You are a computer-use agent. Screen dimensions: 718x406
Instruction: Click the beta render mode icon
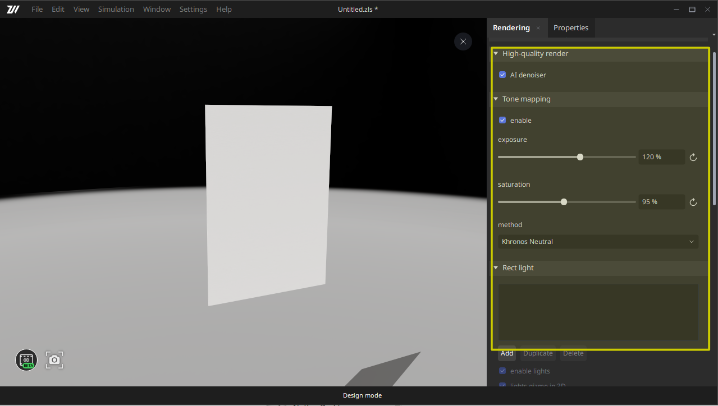27,360
